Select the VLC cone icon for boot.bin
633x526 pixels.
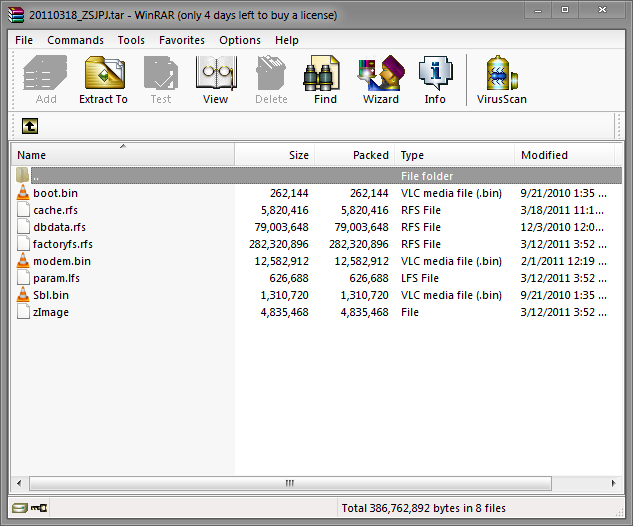(23, 193)
